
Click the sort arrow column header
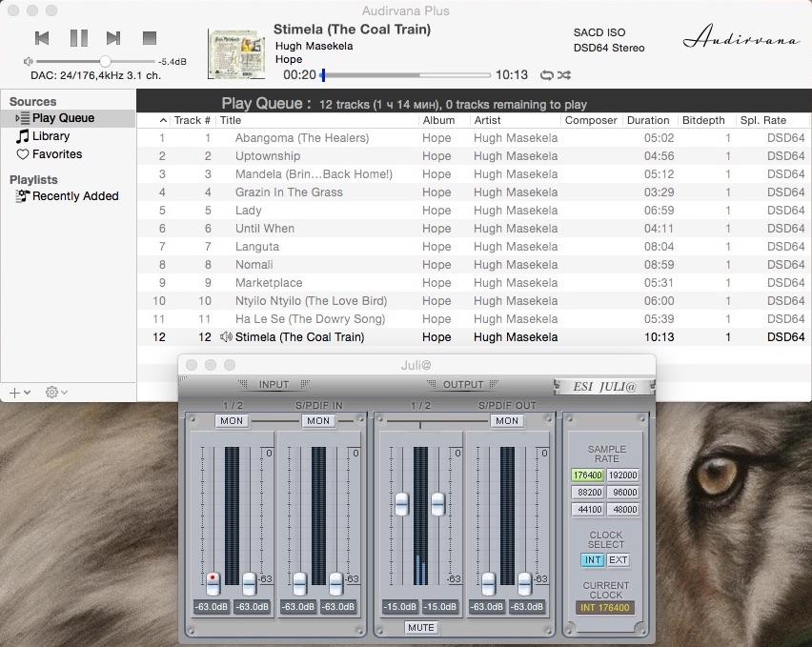pyautogui.click(x=163, y=120)
